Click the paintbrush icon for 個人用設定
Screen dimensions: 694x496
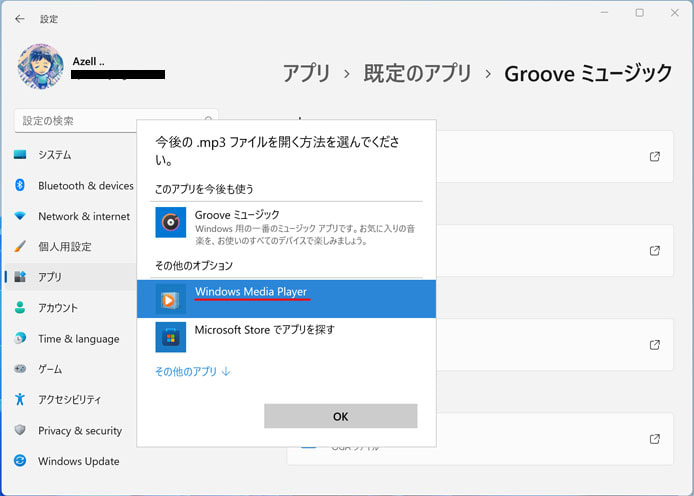[20, 246]
